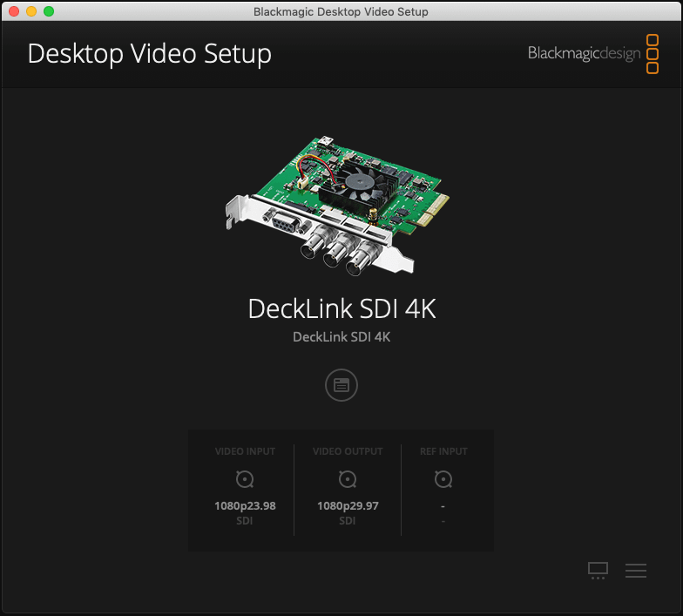The image size is (683, 616).
Task: Minimize the window with yellow button
Action: [x=31, y=11]
